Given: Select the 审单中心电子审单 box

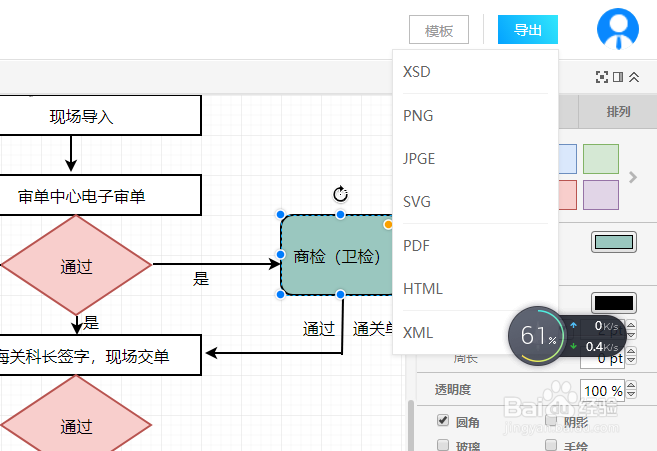Looking at the screenshot, I should (x=101, y=195).
